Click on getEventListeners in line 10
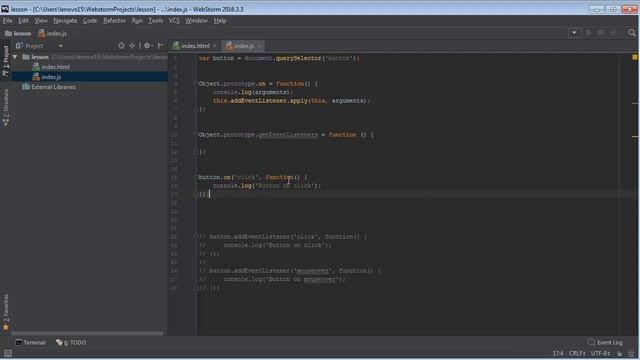Screen dimensions: 640x360 (x=288, y=135)
